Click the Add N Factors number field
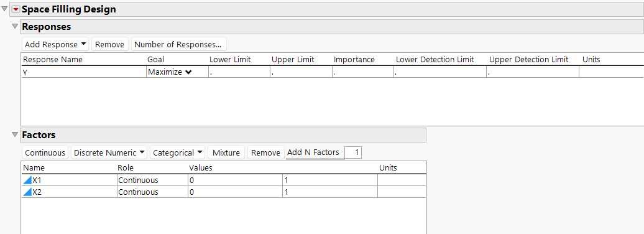644x234 pixels. (x=353, y=152)
